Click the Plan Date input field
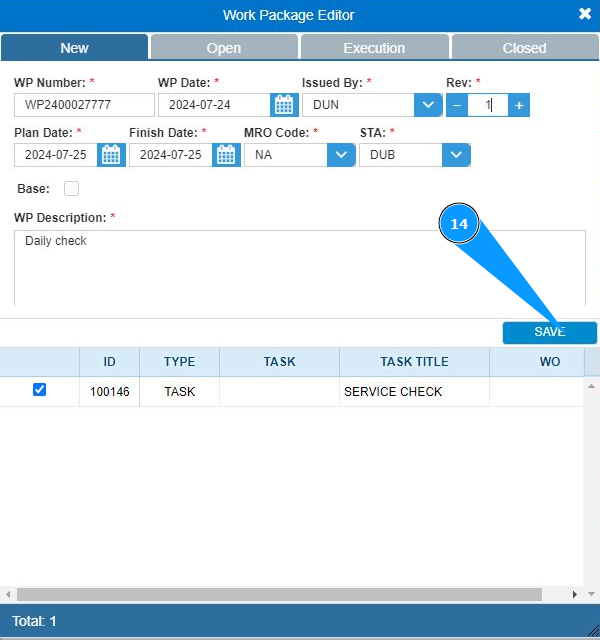This screenshot has width=600, height=640. coord(56,155)
